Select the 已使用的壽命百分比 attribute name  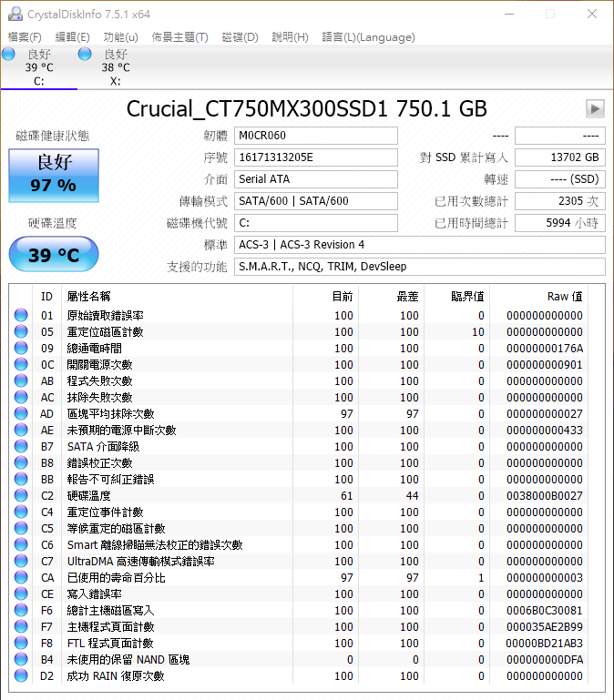coord(117,578)
